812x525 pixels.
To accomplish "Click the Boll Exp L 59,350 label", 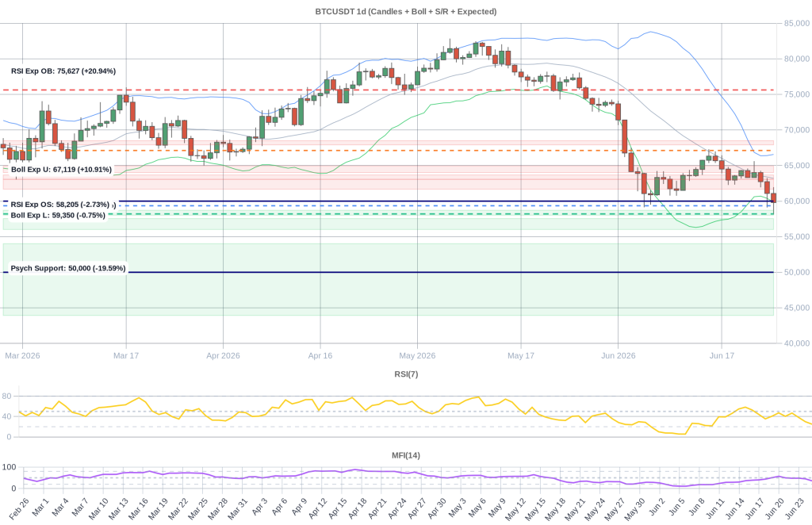I will [x=58, y=215].
